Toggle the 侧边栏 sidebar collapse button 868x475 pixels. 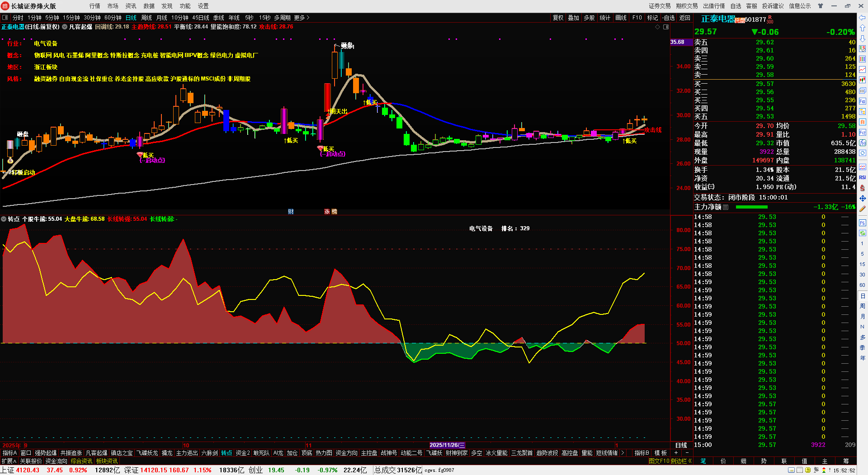[681, 461]
